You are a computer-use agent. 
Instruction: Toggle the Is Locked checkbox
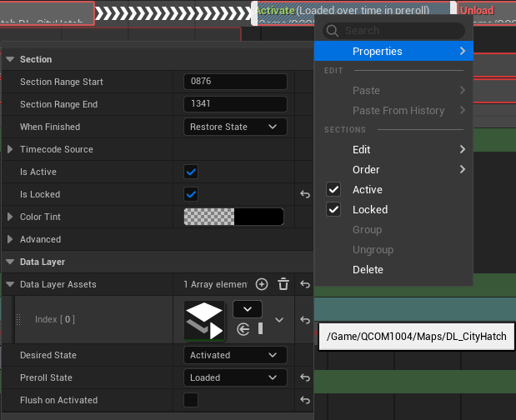pos(191,194)
